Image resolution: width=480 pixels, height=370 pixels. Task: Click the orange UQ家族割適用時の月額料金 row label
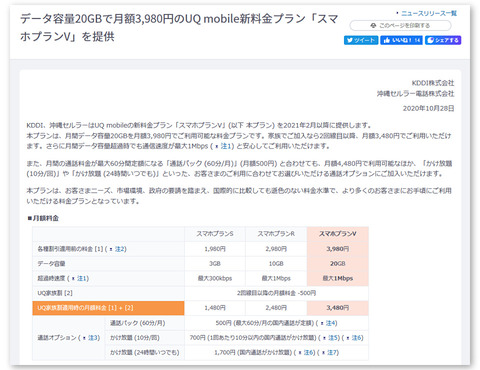click(x=108, y=308)
